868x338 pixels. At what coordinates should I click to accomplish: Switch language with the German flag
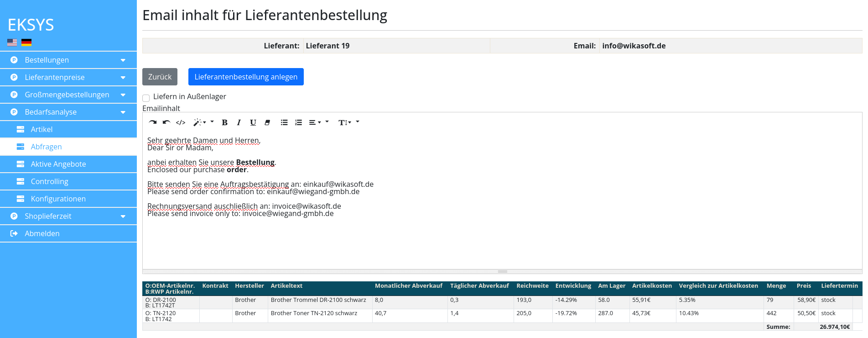(x=26, y=42)
